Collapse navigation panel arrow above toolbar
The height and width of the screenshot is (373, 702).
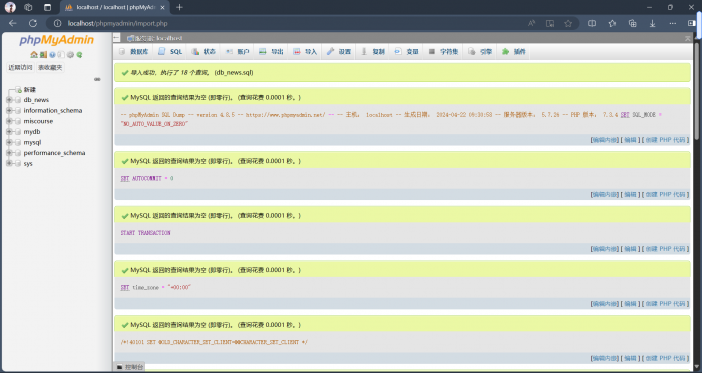(116, 38)
